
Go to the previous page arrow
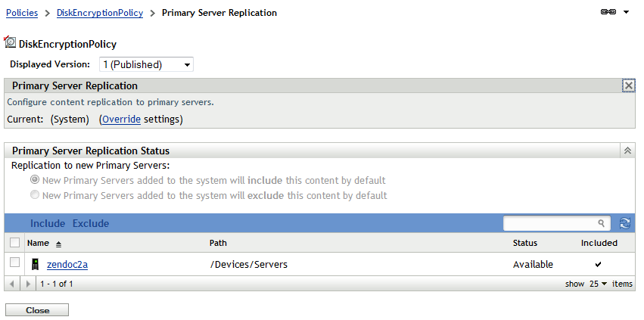click(11, 284)
